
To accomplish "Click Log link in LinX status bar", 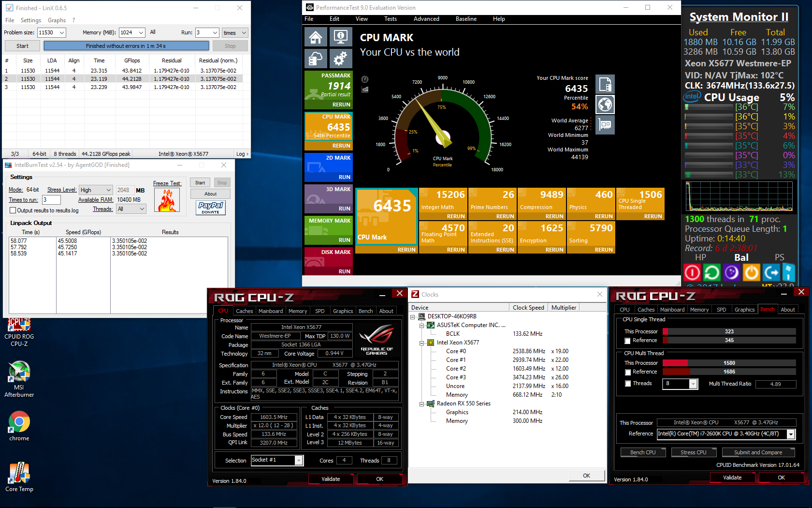I will click(x=242, y=154).
